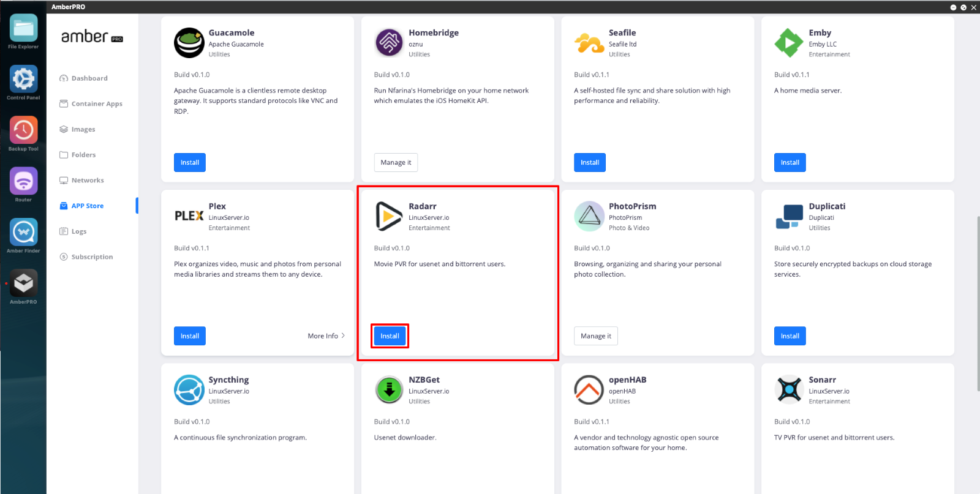Image resolution: width=980 pixels, height=494 pixels.
Task: Click the Emby app title
Action: (820, 33)
